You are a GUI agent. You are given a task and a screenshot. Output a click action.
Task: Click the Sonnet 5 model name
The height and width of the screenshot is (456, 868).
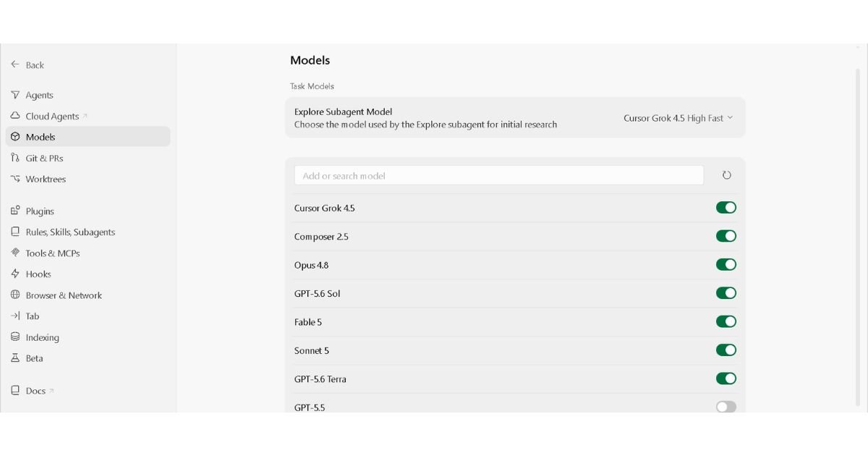coord(312,350)
